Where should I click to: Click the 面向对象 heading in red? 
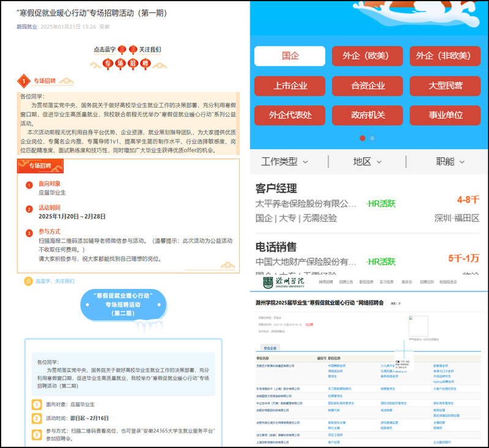pyautogui.click(x=50, y=184)
